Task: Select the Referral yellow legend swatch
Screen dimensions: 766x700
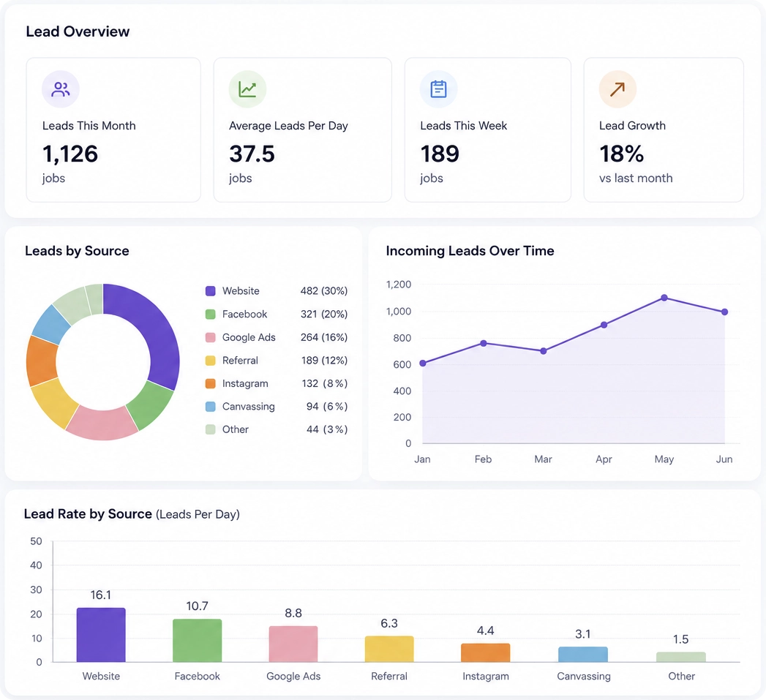Action: [x=211, y=361]
